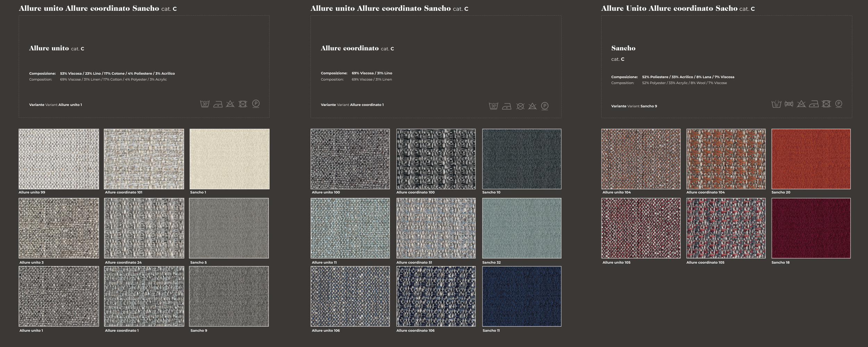This screenshot has width=868, height=347.
Task: Click the iron icon in Allure unito panel
Action: coord(218,104)
